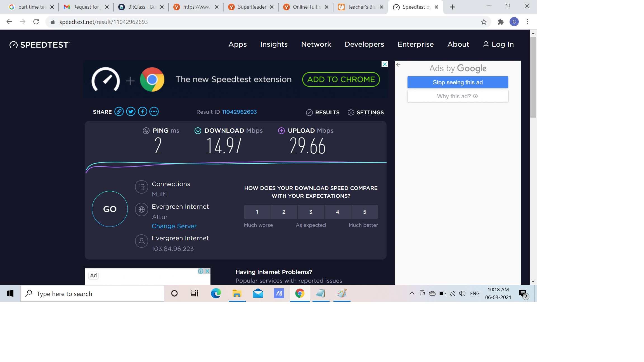The image size is (644, 362).
Task: Rate download speed as 5
Action: click(364, 212)
